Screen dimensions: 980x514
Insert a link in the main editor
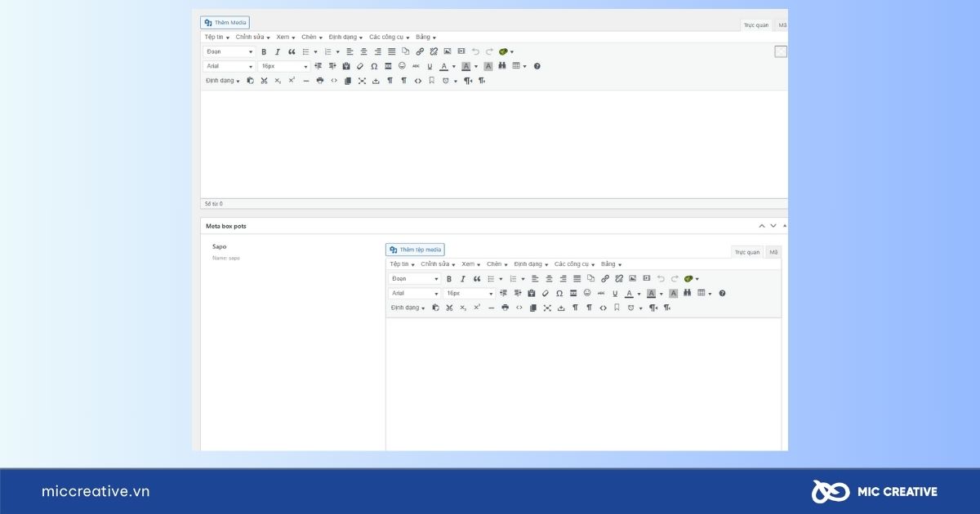[x=420, y=51]
